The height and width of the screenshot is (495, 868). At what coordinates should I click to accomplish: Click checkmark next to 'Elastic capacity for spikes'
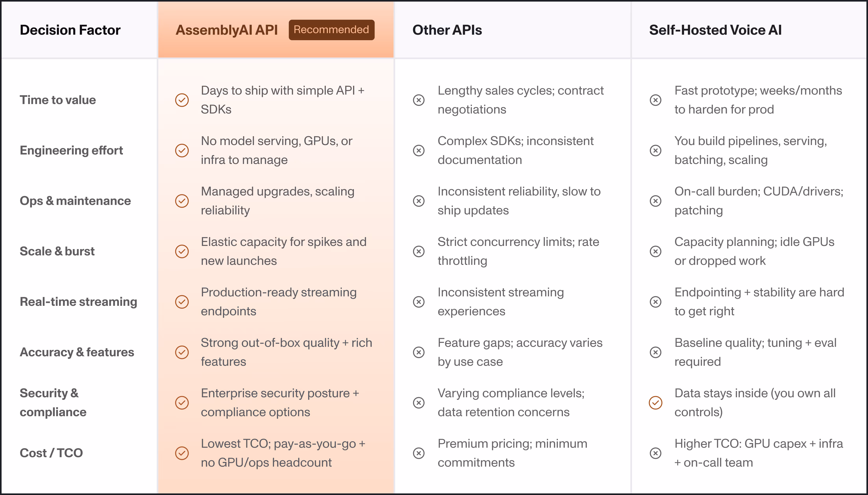182,251
